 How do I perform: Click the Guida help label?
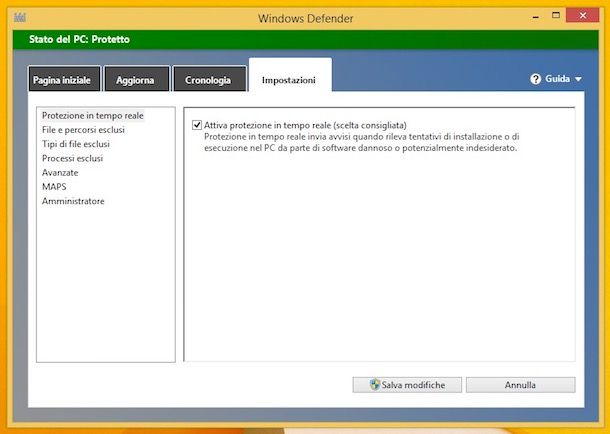[x=557, y=79]
